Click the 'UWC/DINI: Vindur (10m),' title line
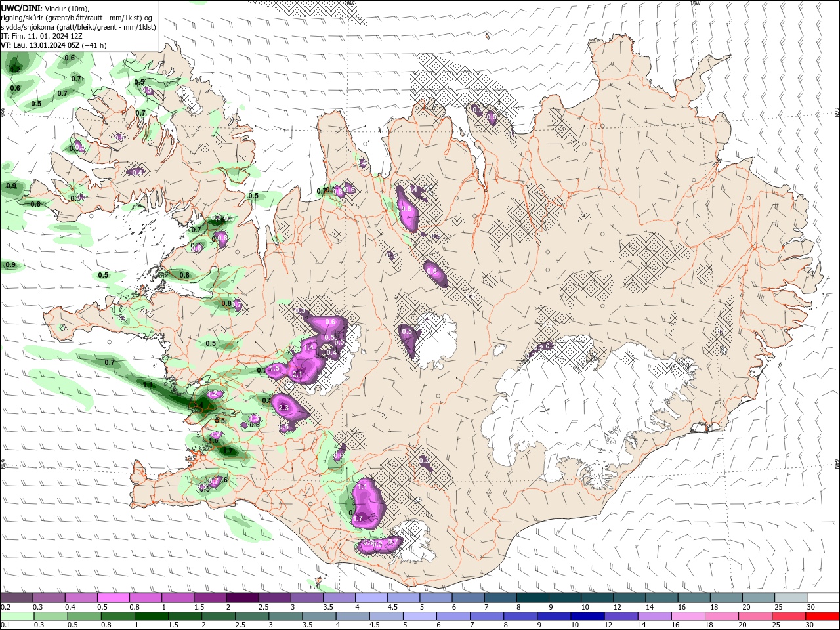Image resolution: width=840 pixels, height=630 pixels. tap(45, 7)
